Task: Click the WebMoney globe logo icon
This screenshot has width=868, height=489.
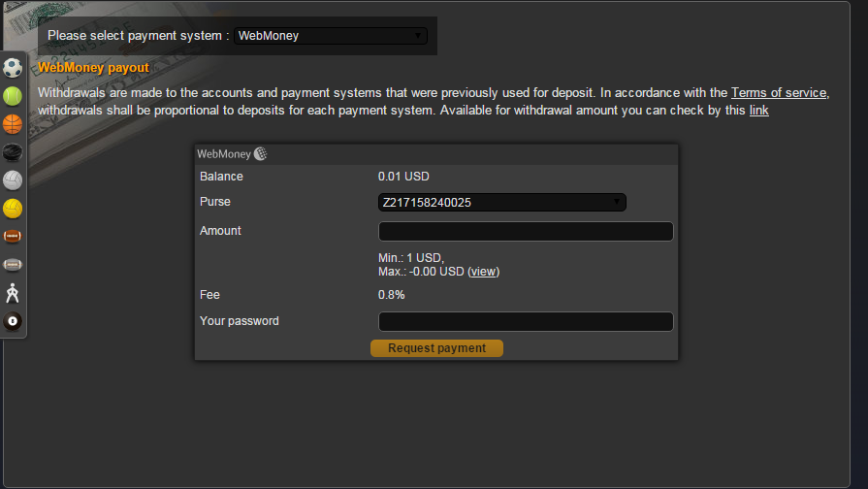Action: (260, 153)
